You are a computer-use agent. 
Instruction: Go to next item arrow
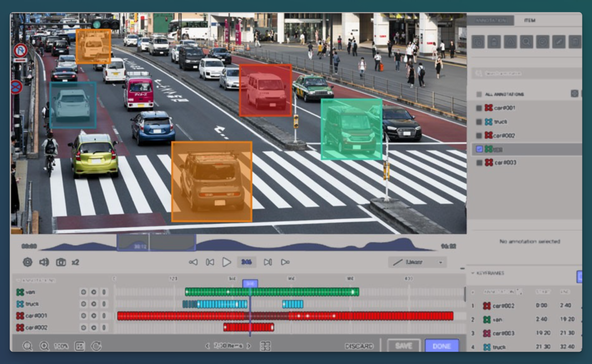coord(249,346)
